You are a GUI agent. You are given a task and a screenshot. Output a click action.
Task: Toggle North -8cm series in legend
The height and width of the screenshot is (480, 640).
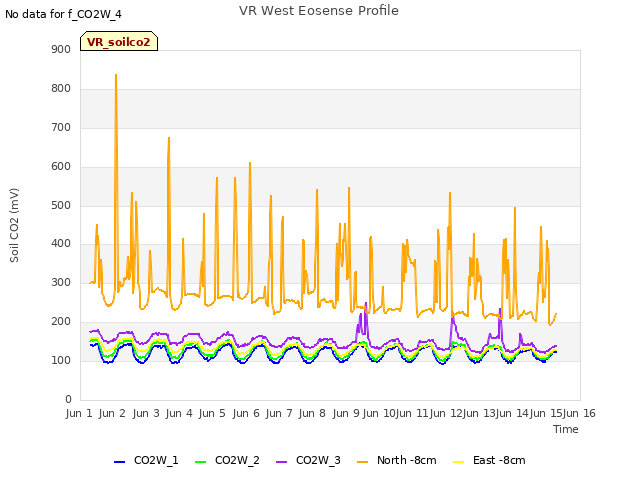pos(396,460)
